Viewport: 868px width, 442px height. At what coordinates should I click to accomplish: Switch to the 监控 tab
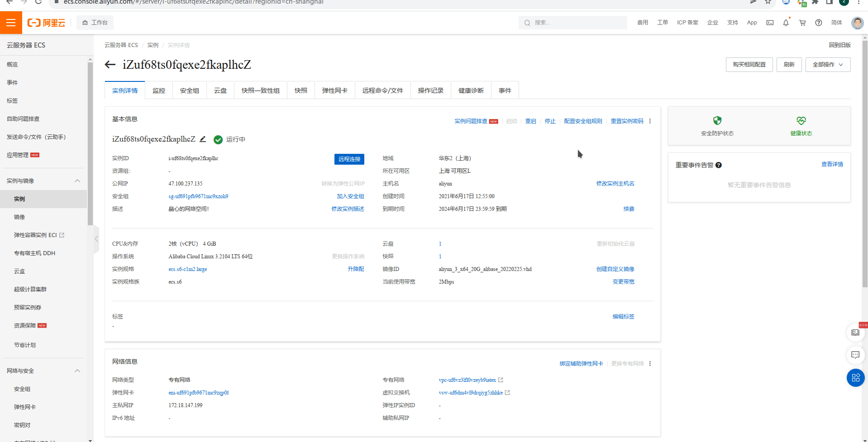click(x=159, y=90)
